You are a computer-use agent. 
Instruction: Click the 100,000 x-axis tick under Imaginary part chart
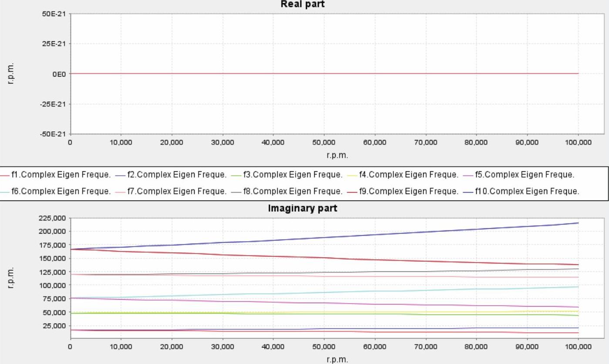(x=578, y=347)
